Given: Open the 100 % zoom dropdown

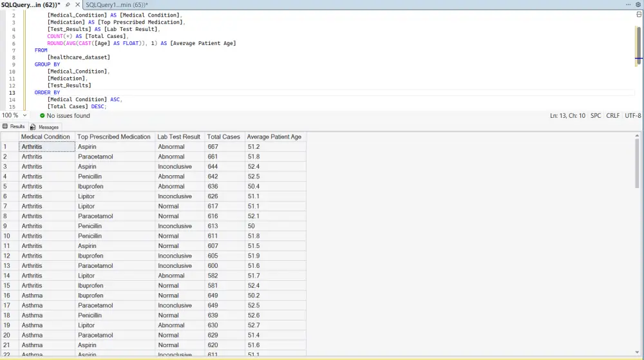Looking at the screenshot, I should [x=24, y=116].
